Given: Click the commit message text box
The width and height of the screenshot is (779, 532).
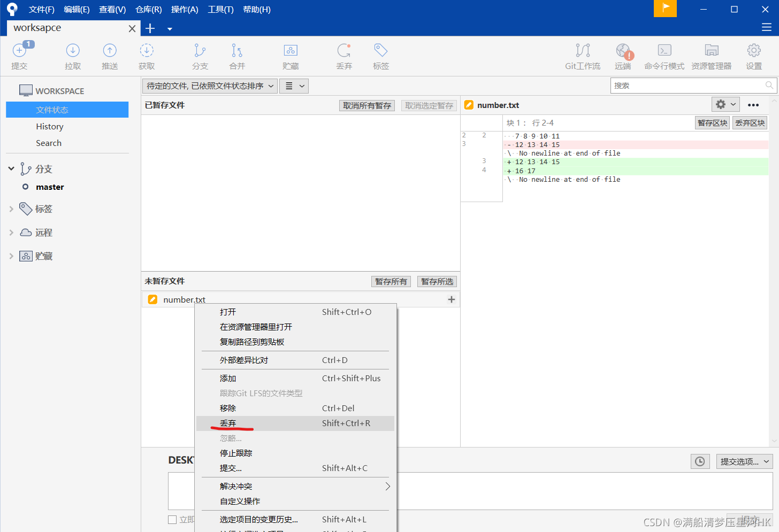Looking at the screenshot, I should (x=470, y=491).
